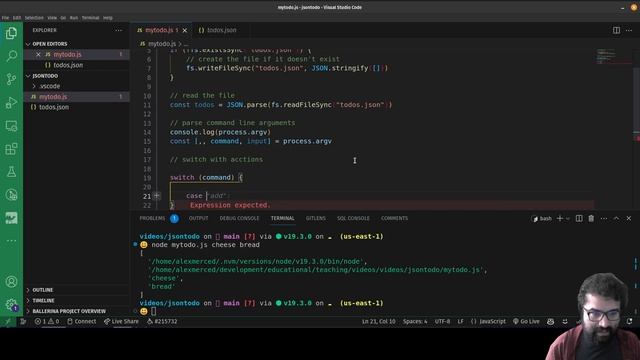
Task: Expand the Timeline section
Action: [43, 300]
